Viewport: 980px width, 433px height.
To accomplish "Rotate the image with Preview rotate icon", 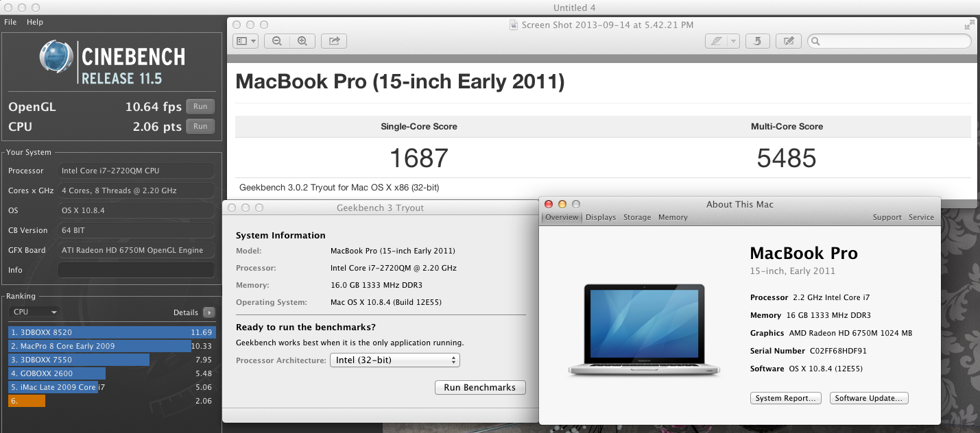I will [757, 41].
